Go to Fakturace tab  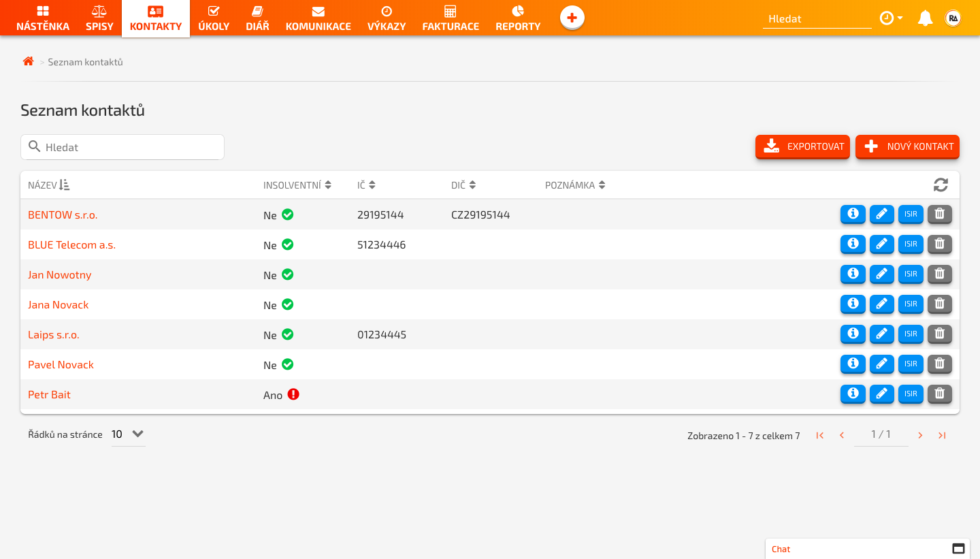(x=451, y=18)
